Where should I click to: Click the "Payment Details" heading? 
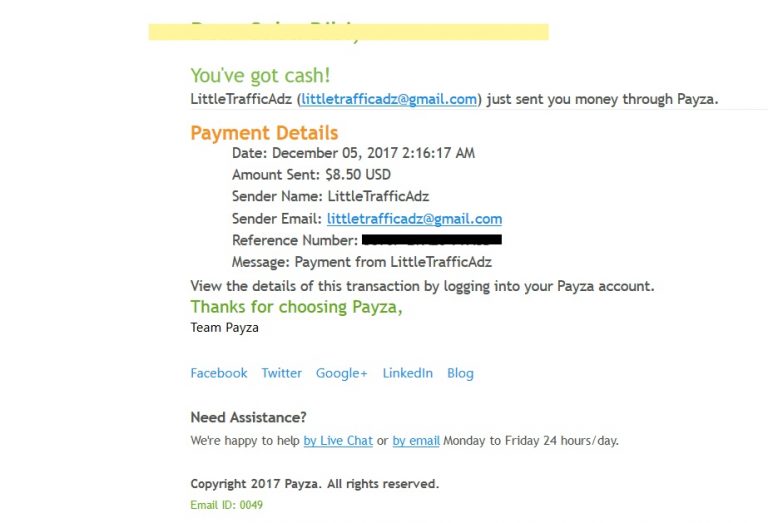tap(264, 133)
